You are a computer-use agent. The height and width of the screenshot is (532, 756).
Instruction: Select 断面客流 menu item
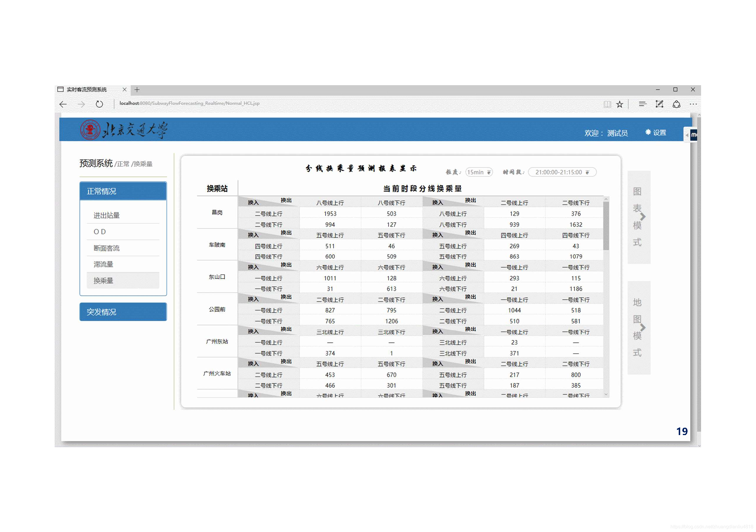point(107,249)
